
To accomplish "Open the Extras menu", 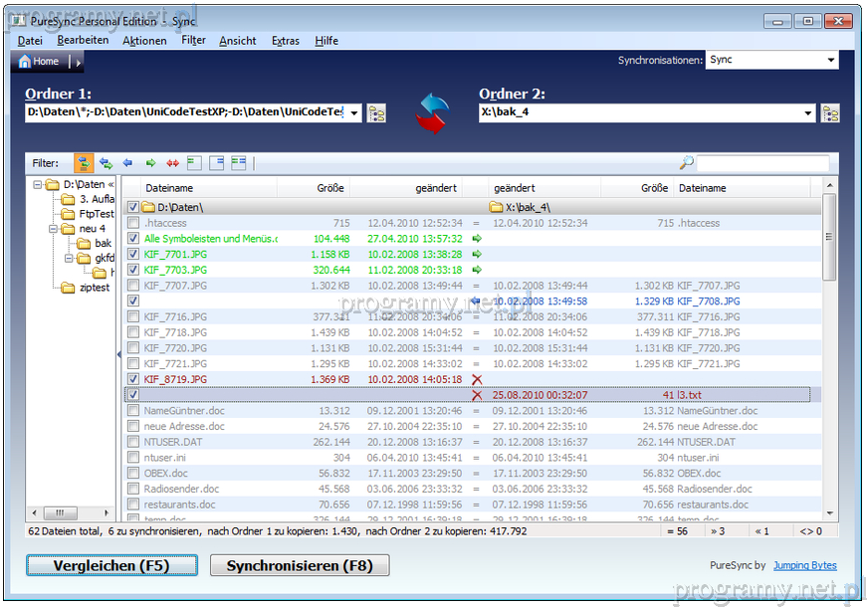I will (x=285, y=41).
